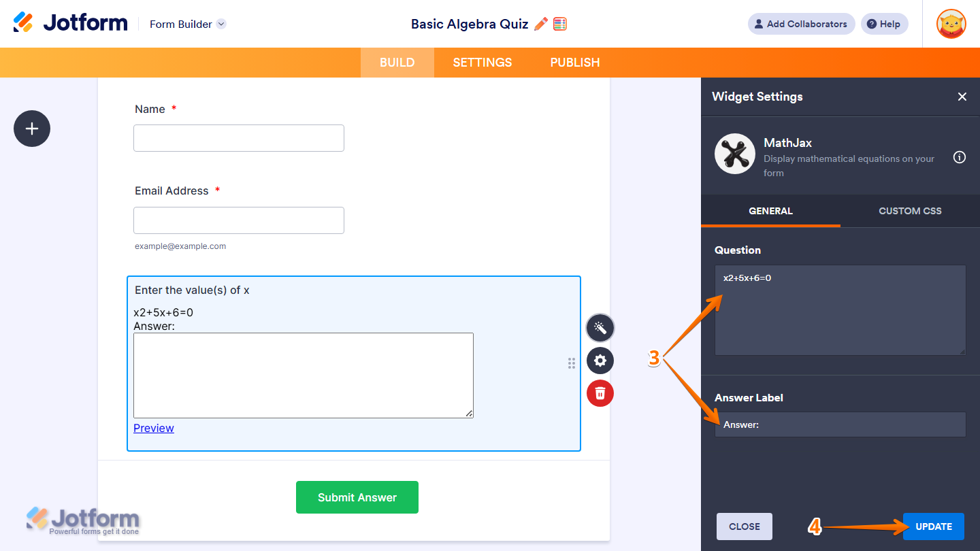The width and height of the screenshot is (980, 551).
Task: View MathJax details via the info icon
Action: 959,157
